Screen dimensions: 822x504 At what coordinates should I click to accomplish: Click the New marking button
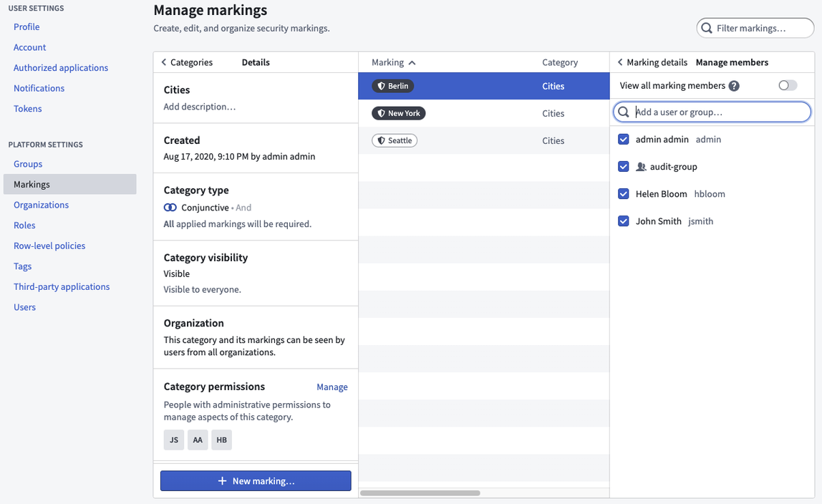256,481
